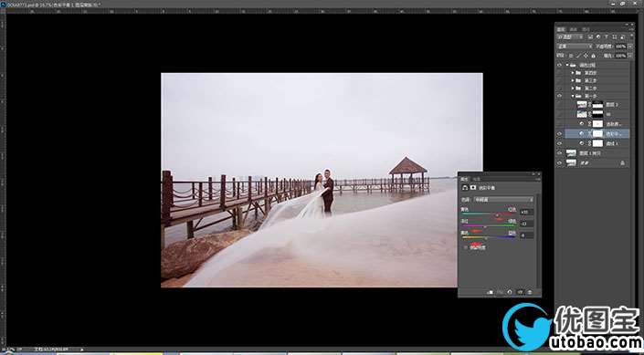Hide the 调色过程 group

[x=559, y=65]
